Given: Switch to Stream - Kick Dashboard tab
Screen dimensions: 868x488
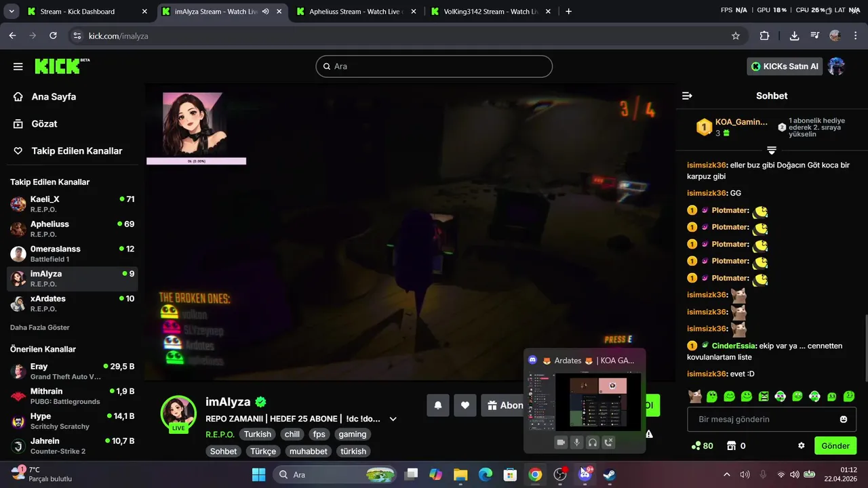Looking at the screenshot, I should coord(87,12).
